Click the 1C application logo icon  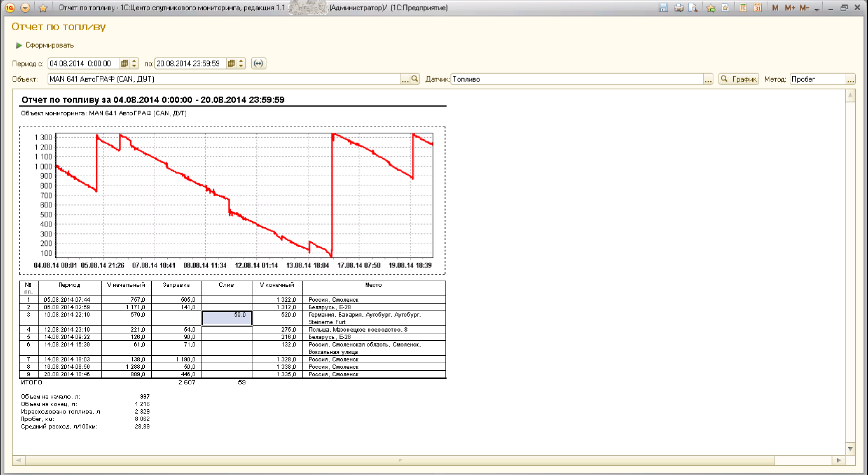pyautogui.click(x=10, y=8)
